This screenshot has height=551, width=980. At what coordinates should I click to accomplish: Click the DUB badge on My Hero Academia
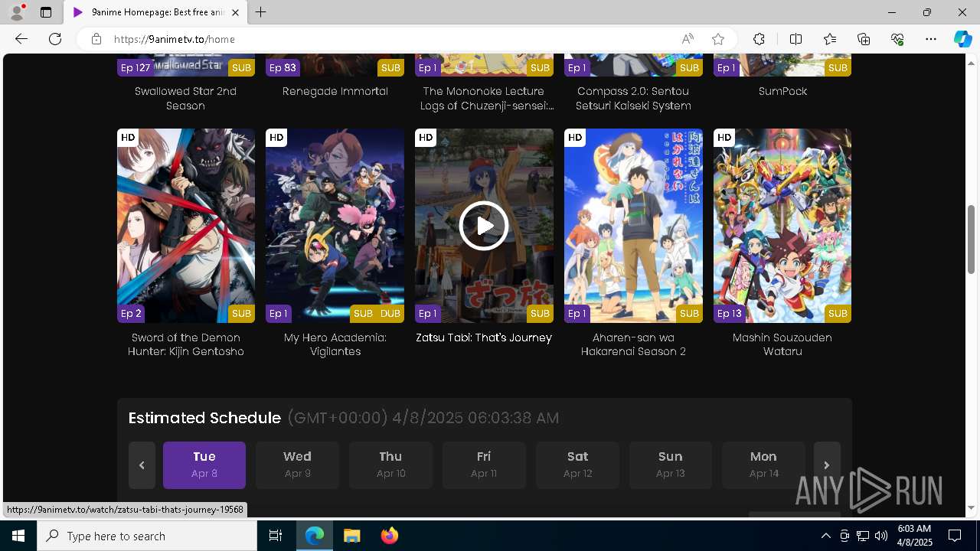pos(390,313)
